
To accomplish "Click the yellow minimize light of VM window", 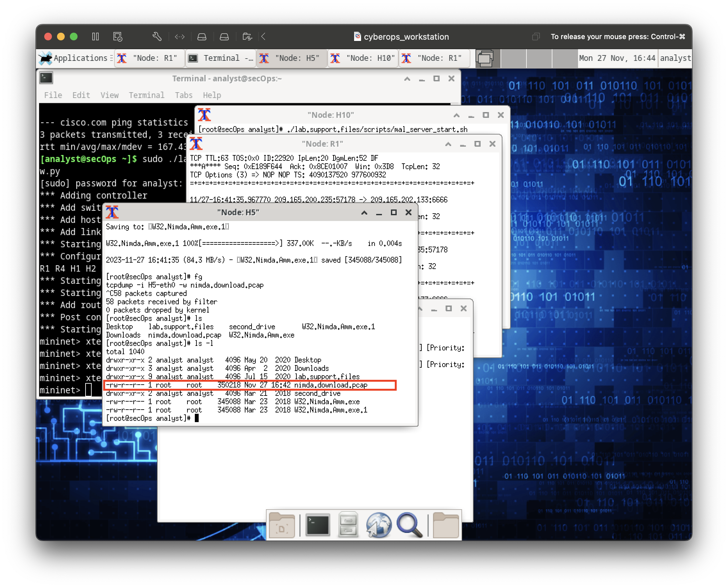I will coord(61,37).
